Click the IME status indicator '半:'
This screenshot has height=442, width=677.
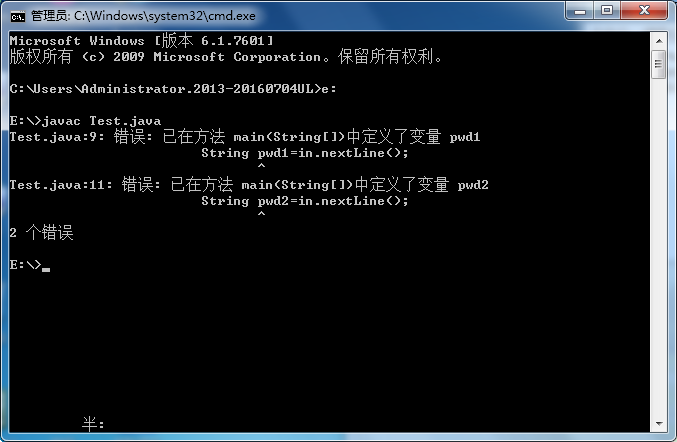(93, 424)
